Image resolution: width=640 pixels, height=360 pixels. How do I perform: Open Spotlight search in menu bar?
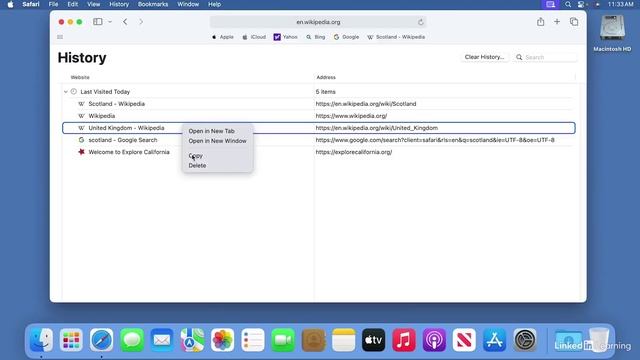point(568,4)
